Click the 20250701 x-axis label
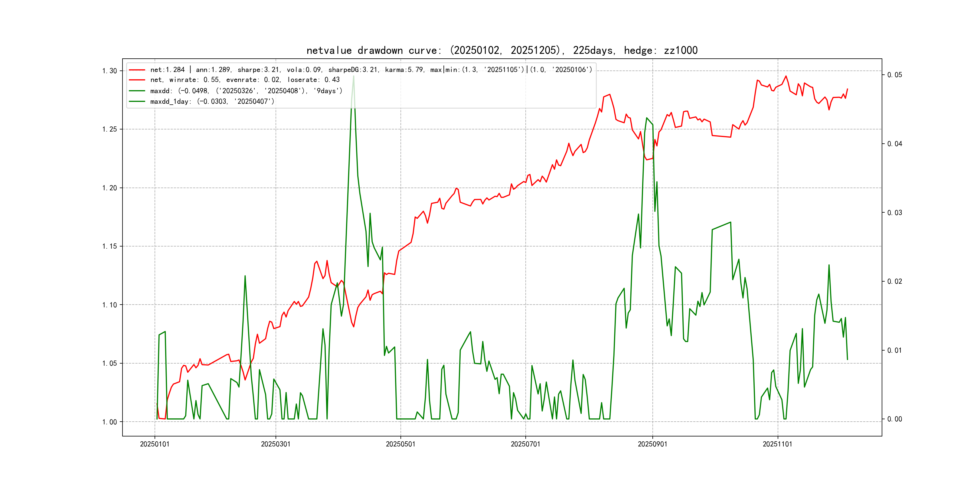Viewport: 980px width, 490px height. tap(525, 444)
